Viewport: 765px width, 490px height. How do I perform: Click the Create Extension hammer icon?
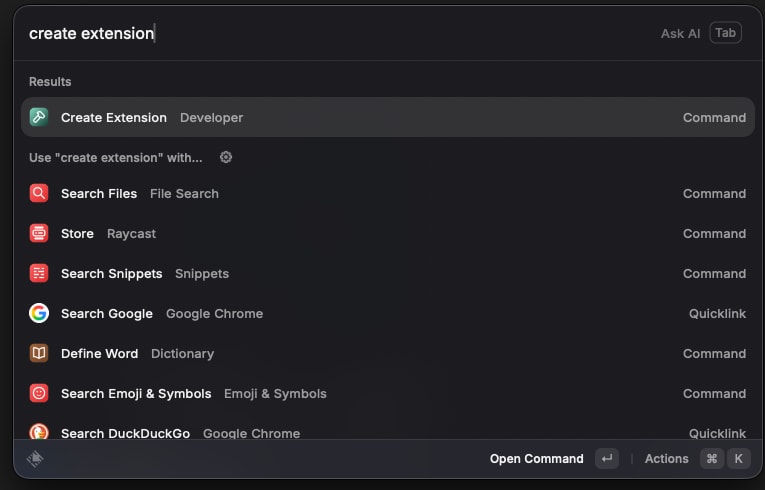click(39, 117)
